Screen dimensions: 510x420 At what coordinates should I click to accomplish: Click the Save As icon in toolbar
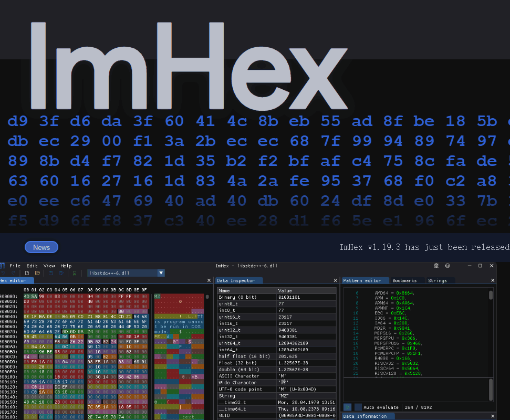[61, 273]
